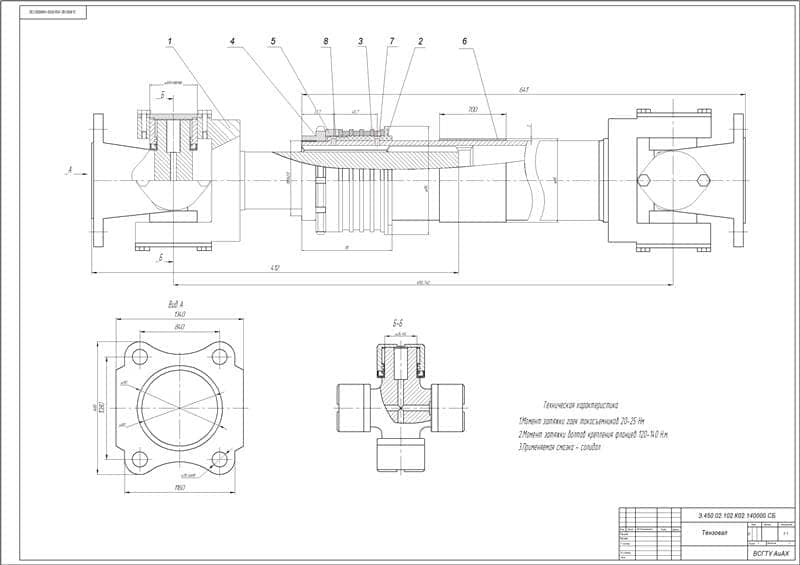Select the 412 dimension below the shaft

(275, 268)
